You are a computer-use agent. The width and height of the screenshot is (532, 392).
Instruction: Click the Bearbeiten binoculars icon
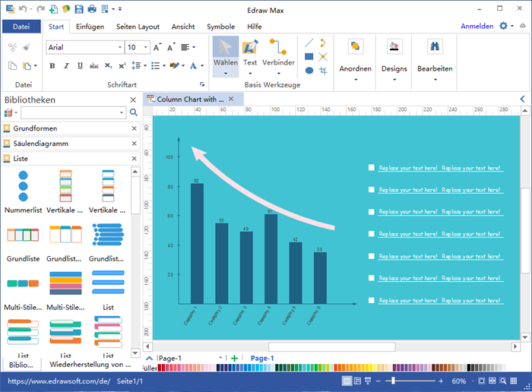435,47
